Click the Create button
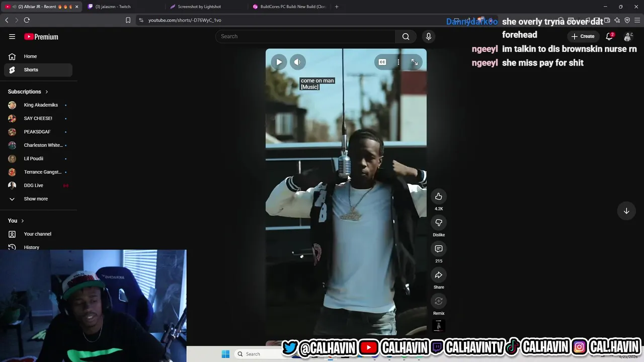The height and width of the screenshot is (362, 644). tap(583, 36)
